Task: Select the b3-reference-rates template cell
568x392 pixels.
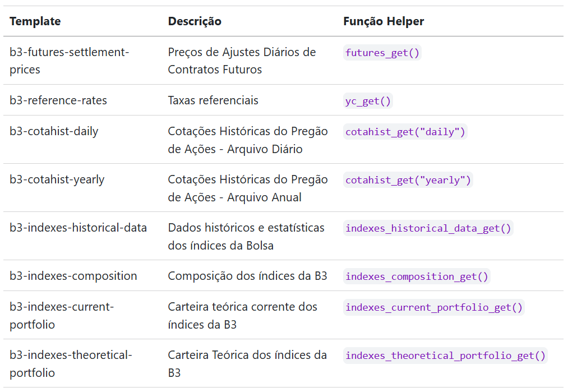Action: [58, 100]
